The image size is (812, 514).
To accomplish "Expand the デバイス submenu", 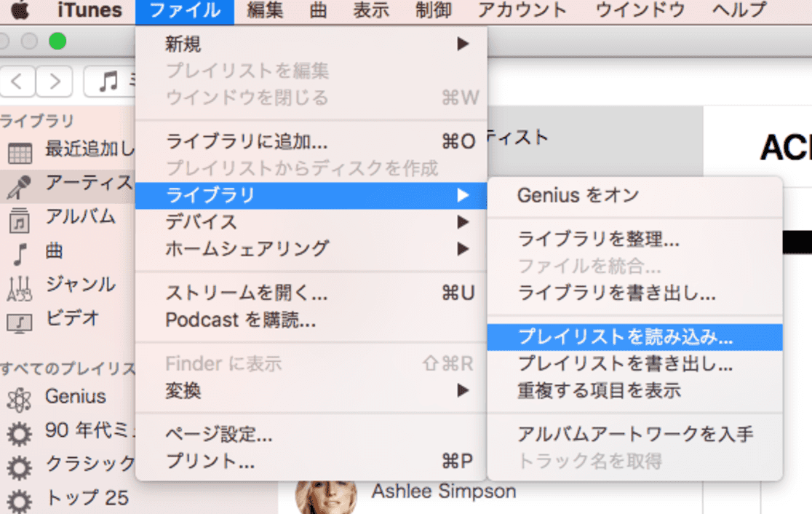I will pos(311,222).
